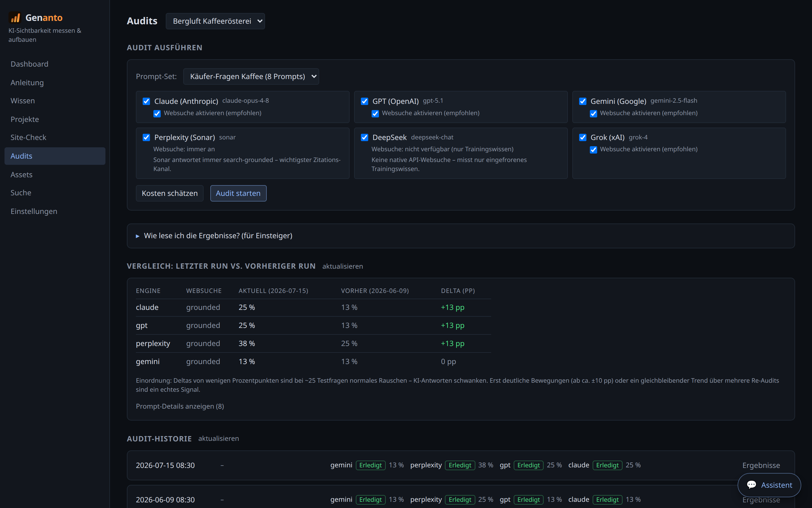Click the '0 pp' delta value for gemini
Viewport: 812px width, 508px height.
click(x=448, y=362)
